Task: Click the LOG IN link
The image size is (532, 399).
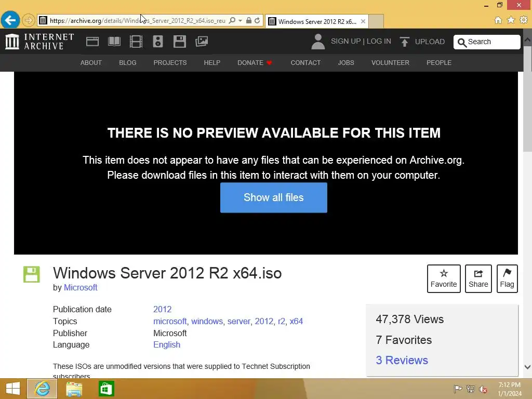Action: [379, 41]
